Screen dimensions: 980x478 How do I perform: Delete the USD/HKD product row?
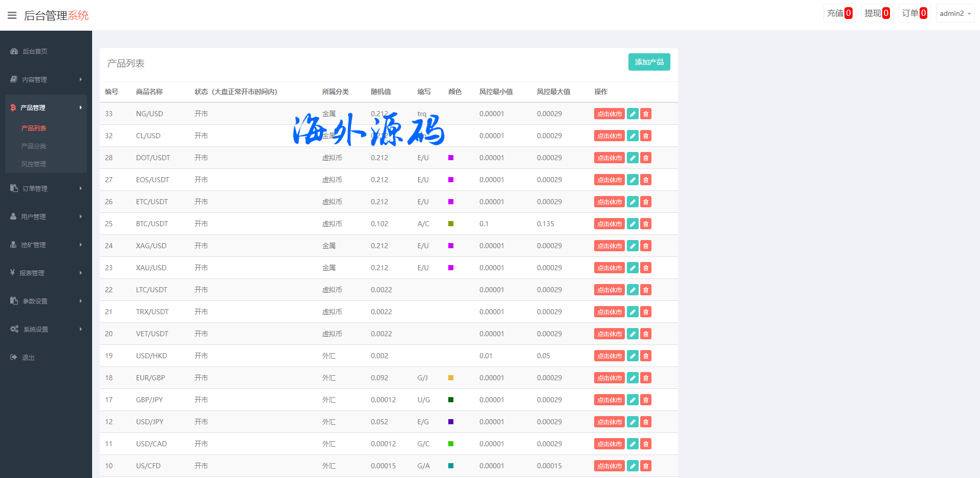(646, 356)
